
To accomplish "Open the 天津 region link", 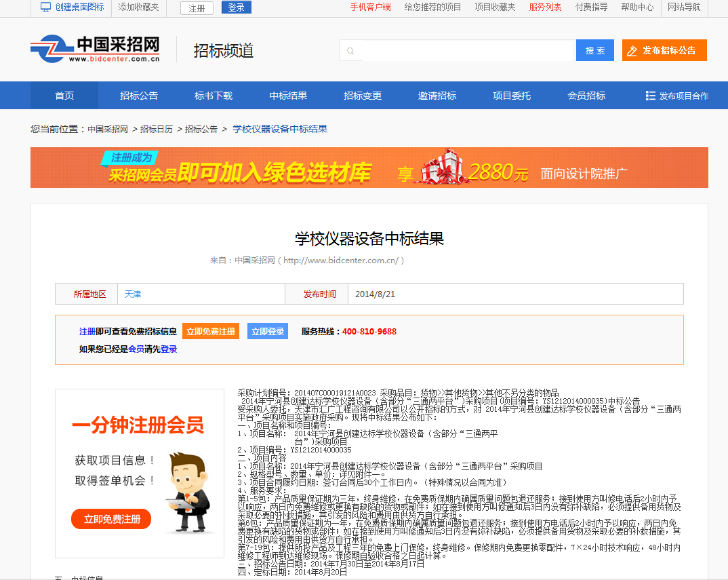I will point(133,294).
